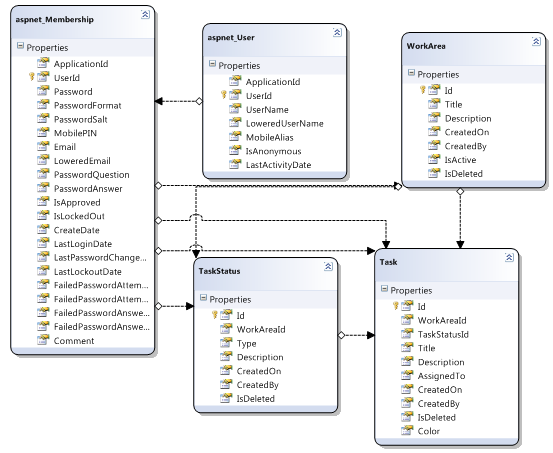Select the TaskStatus CreatedOn property

point(259,371)
